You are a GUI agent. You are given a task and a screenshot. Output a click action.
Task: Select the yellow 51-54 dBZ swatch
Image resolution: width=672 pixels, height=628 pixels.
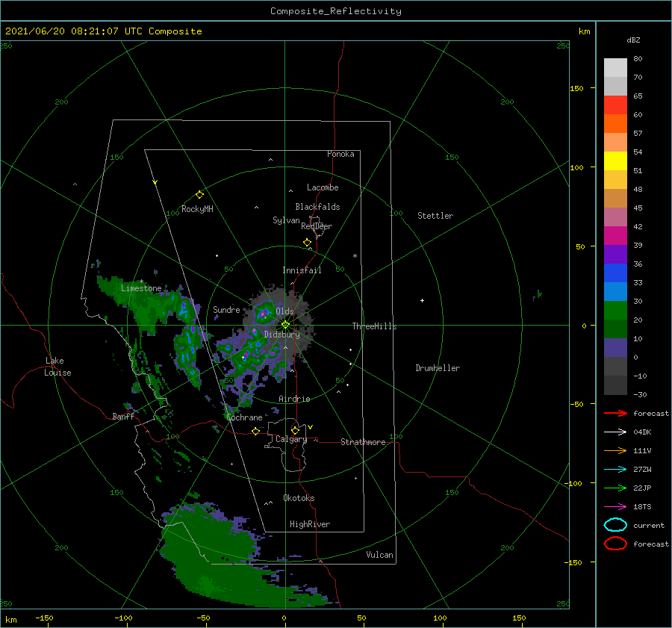615,161
